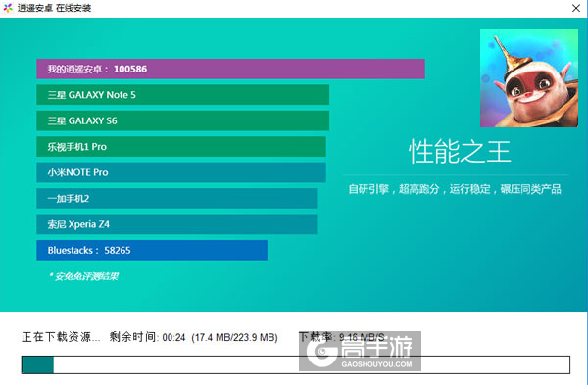The height and width of the screenshot is (385, 588).
Task: Click the cartoon game character thumbnail
Action: click(529, 78)
